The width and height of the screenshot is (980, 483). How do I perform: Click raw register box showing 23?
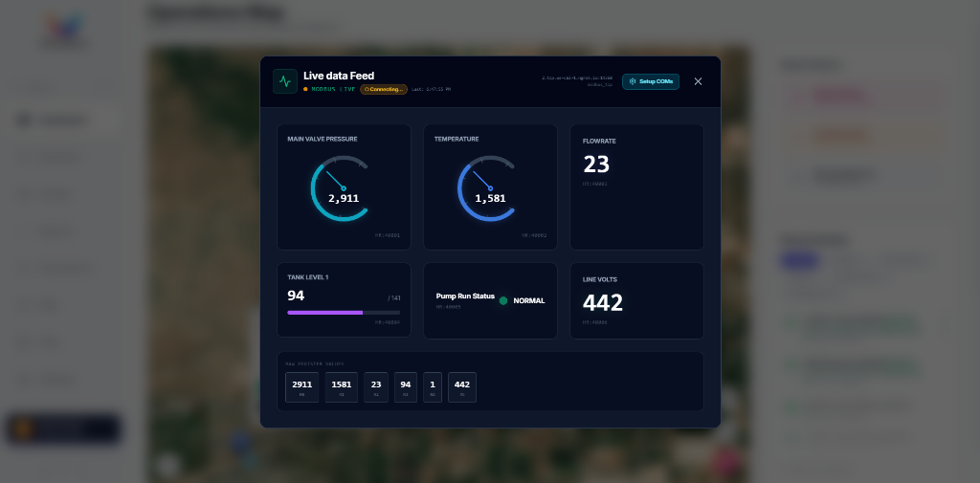click(376, 387)
